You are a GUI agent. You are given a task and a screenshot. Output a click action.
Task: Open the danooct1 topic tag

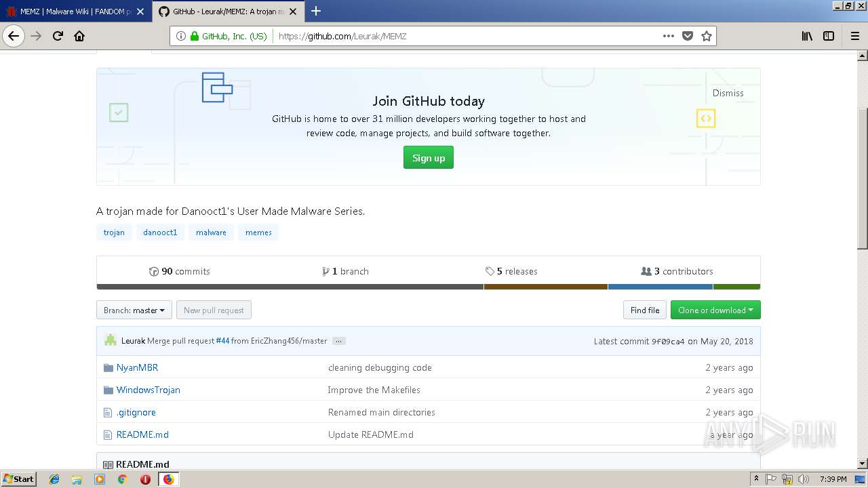(x=160, y=232)
